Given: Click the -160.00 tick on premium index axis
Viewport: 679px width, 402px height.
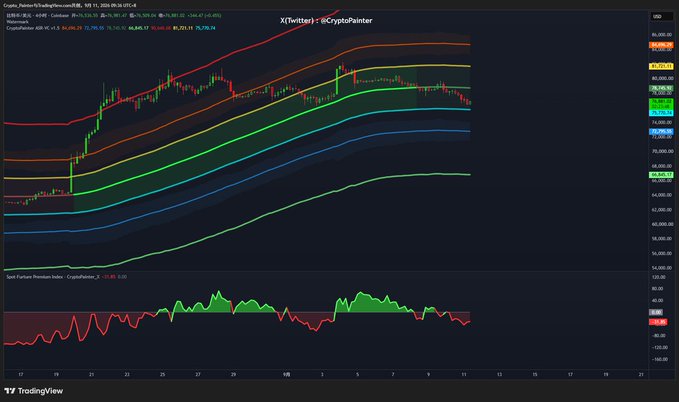Looking at the screenshot, I should coord(660,359).
